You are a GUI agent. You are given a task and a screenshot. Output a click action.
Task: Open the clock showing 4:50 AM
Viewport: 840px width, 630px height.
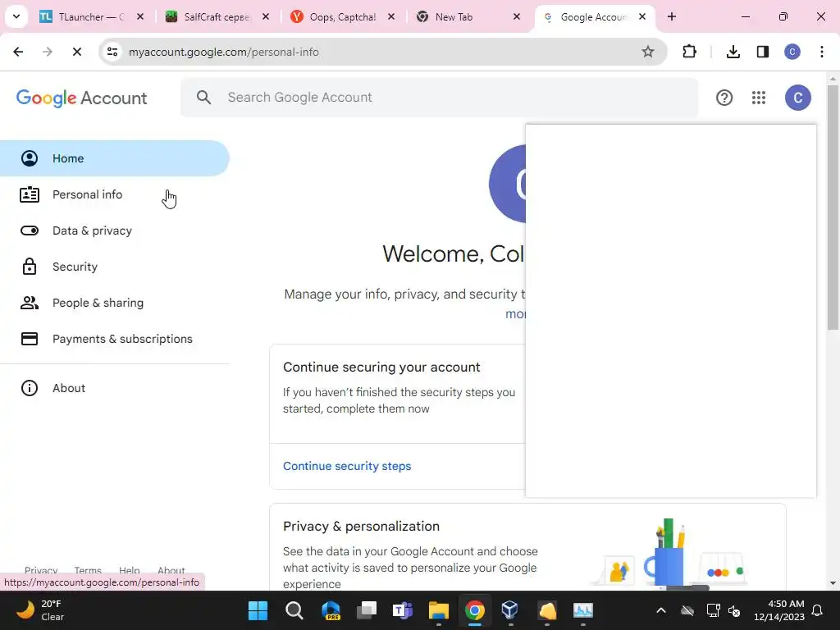tap(779, 610)
